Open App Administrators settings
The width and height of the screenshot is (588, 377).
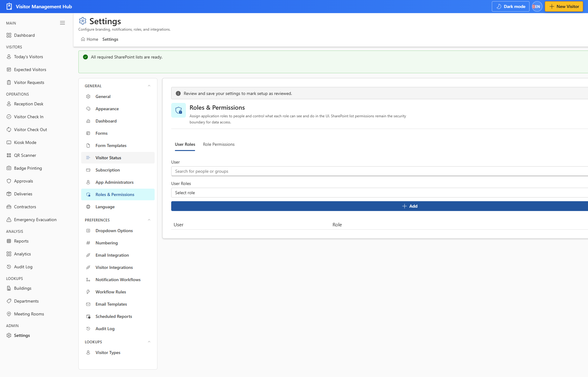pos(118,182)
